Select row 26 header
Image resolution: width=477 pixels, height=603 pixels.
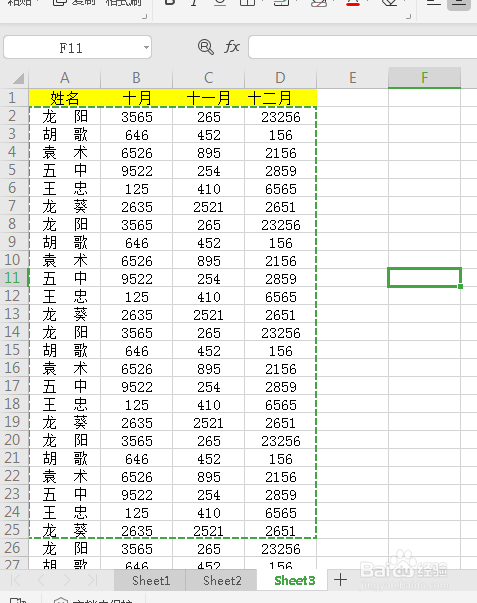pos(12,548)
